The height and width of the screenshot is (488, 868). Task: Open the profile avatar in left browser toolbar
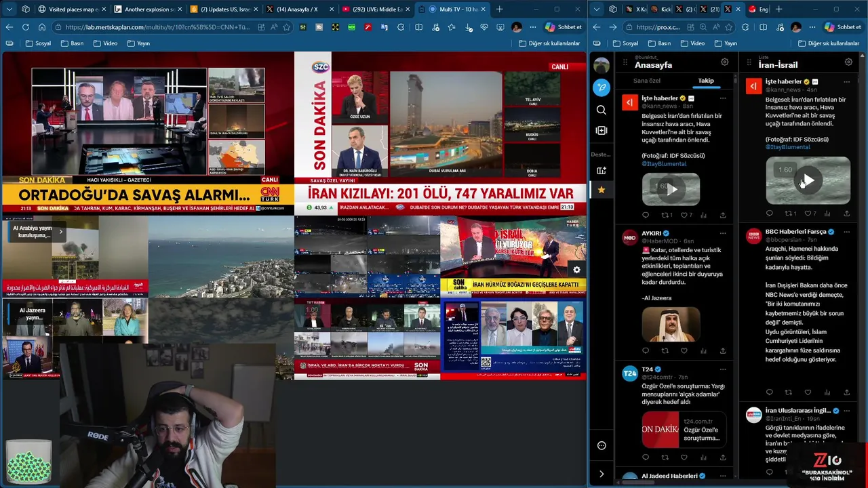[x=517, y=27]
